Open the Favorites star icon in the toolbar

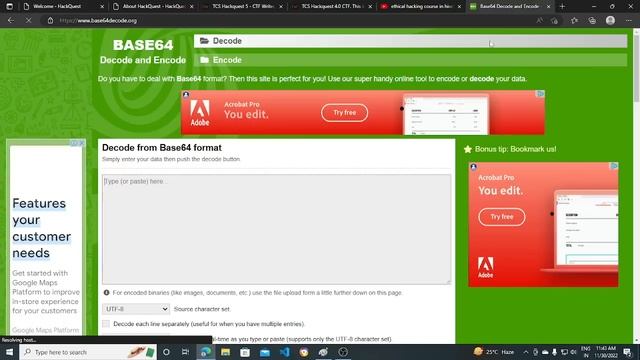pos(574,20)
